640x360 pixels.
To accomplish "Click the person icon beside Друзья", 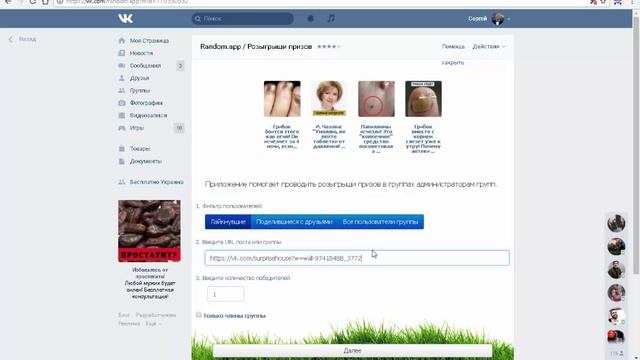I will tap(122, 78).
